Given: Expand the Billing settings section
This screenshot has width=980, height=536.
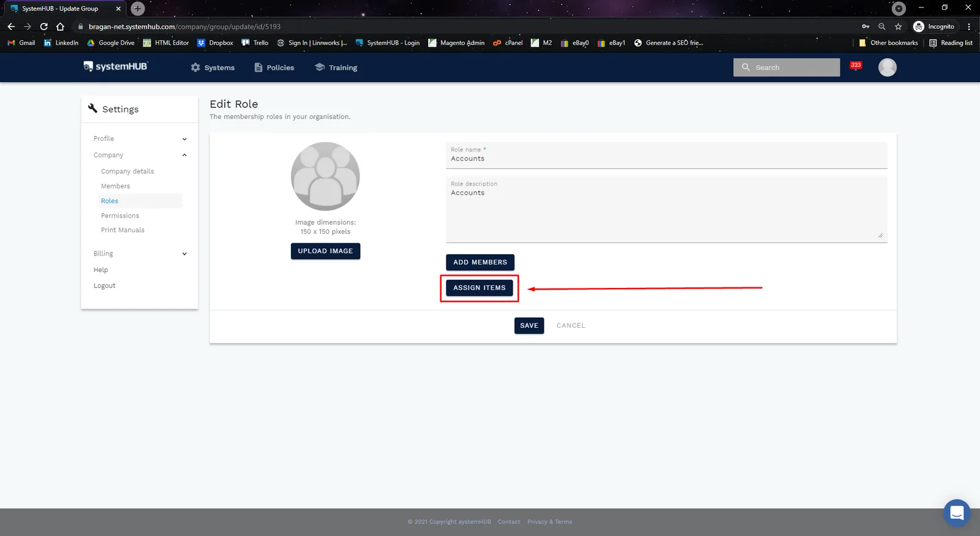Looking at the screenshot, I should coord(140,254).
